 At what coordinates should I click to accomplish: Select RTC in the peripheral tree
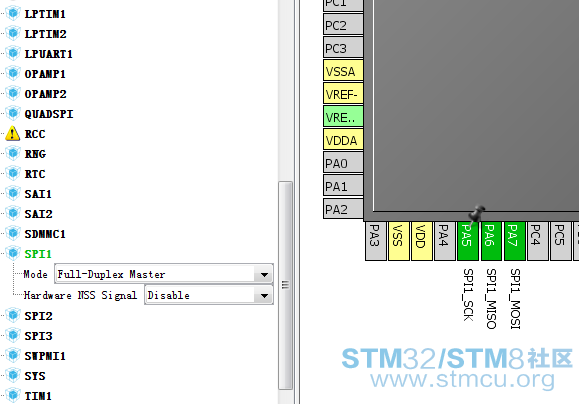(x=35, y=174)
